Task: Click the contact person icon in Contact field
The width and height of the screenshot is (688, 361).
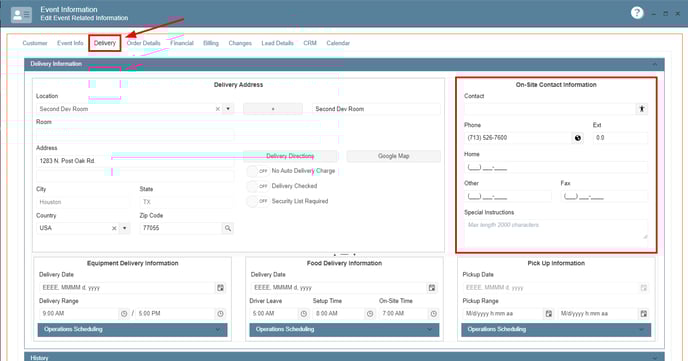Action: pos(641,109)
